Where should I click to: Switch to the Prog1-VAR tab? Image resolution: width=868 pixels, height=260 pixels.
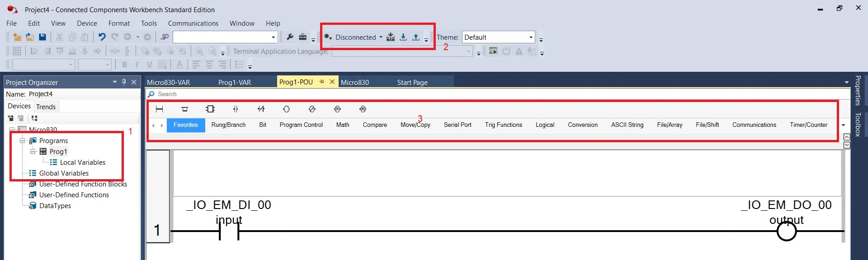click(235, 82)
